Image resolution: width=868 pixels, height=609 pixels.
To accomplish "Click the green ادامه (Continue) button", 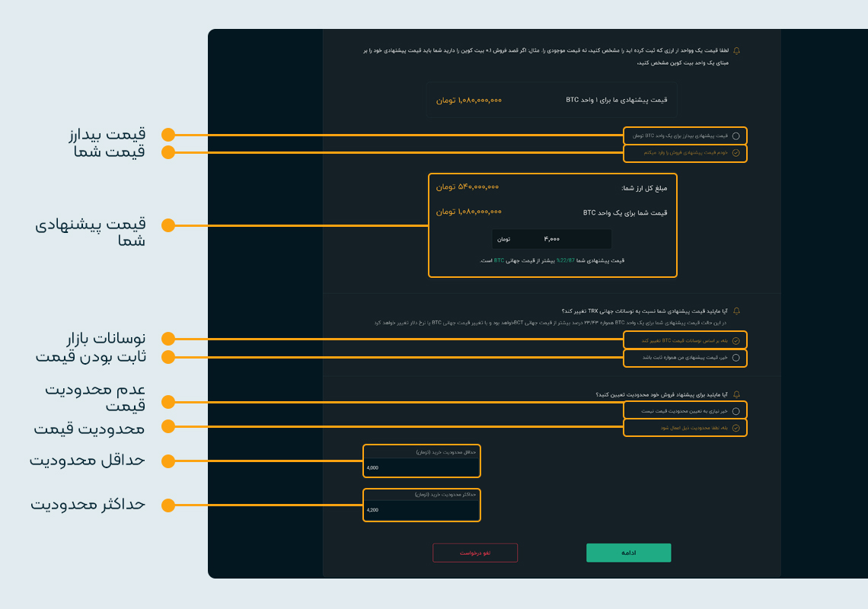I will click(x=628, y=553).
